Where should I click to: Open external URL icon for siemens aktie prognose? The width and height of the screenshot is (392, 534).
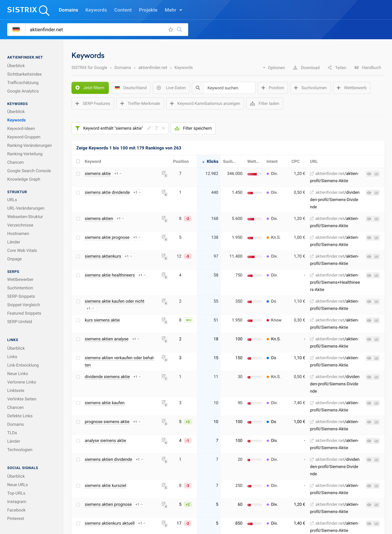312,238
